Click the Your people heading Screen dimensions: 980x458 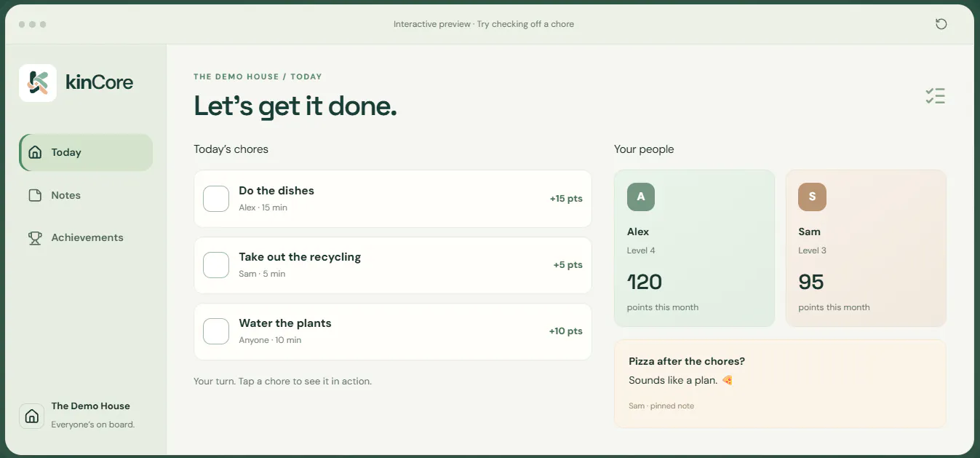tap(644, 149)
